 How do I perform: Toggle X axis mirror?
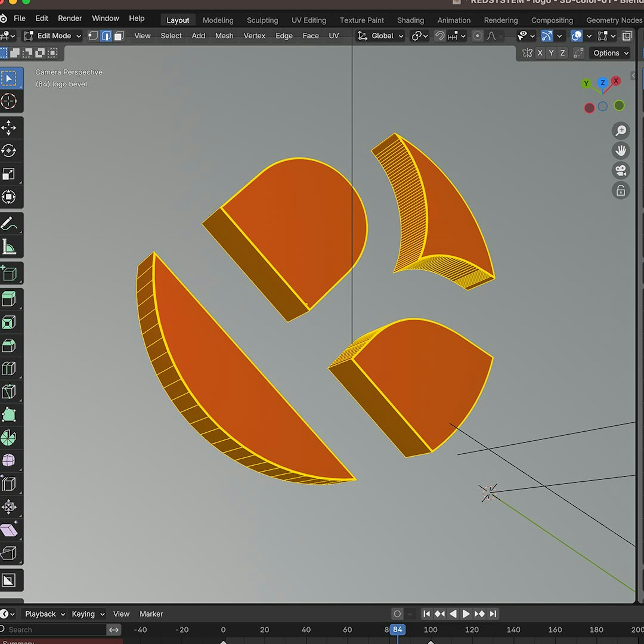pos(540,53)
